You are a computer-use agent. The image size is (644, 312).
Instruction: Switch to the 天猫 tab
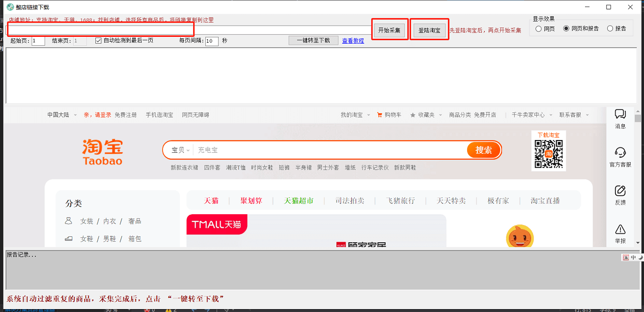pyautogui.click(x=211, y=200)
